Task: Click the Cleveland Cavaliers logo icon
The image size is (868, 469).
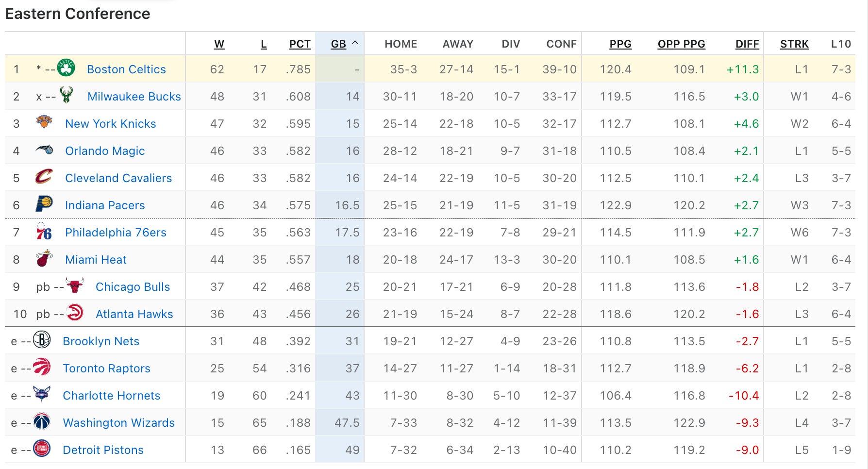Action: (44, 177)
